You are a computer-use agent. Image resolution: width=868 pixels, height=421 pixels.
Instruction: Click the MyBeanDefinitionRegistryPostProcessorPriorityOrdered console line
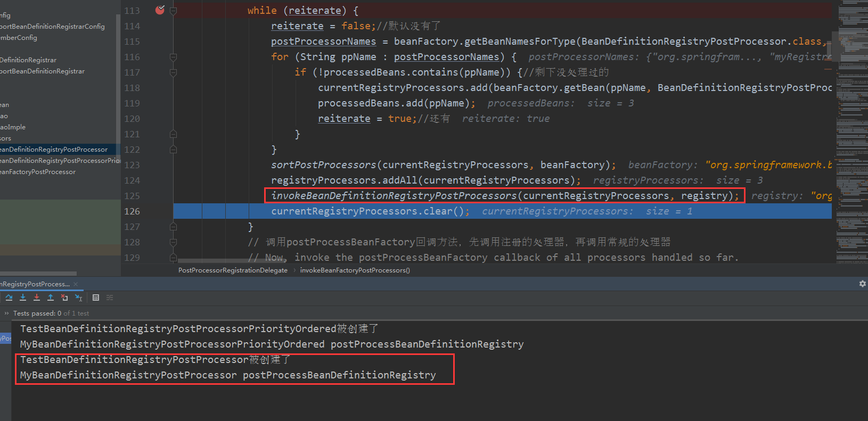pyautogui.click(x=272, y=344)
